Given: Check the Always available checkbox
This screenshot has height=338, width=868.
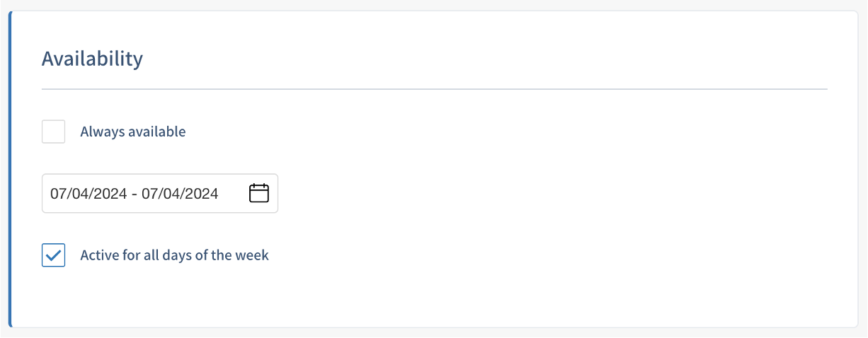Looking at the screenshot, I should (x=54, y=132).
